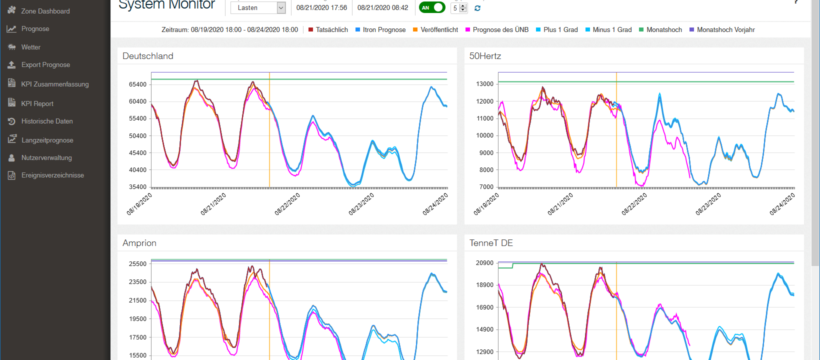Screen dimensions: 820x360
Task: Click the TenneT DE chart title
Action: 492,243
